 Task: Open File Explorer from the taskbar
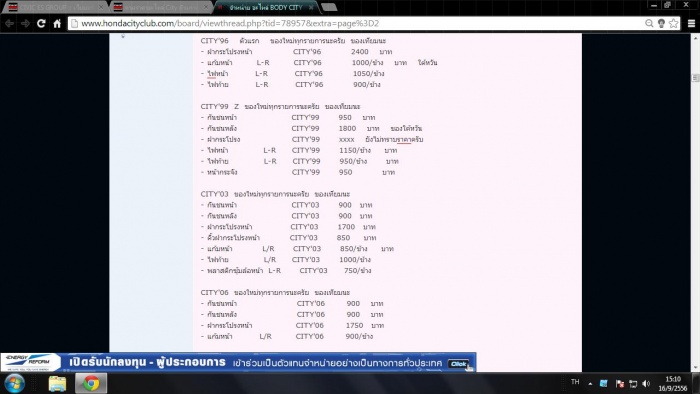tap(57, 383)
